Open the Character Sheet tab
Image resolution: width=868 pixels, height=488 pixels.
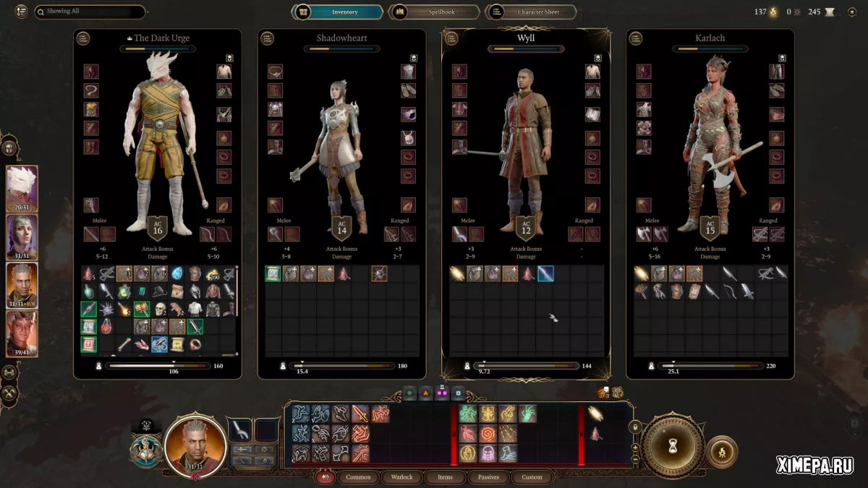tap(531, 12)
